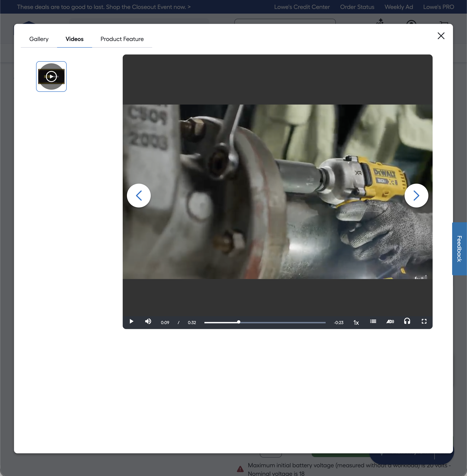
Task: Enable audio descriptions with the AD icon
Action: [x=390, y=321]
